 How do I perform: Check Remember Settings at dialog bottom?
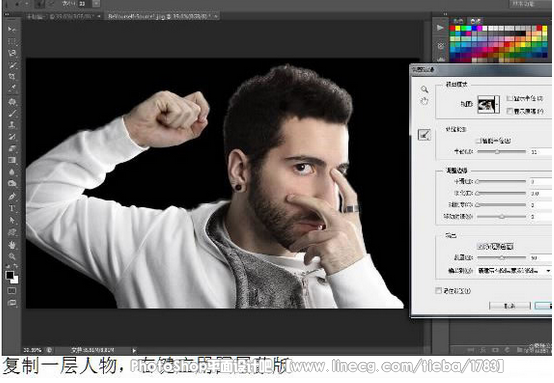(439, 291)
